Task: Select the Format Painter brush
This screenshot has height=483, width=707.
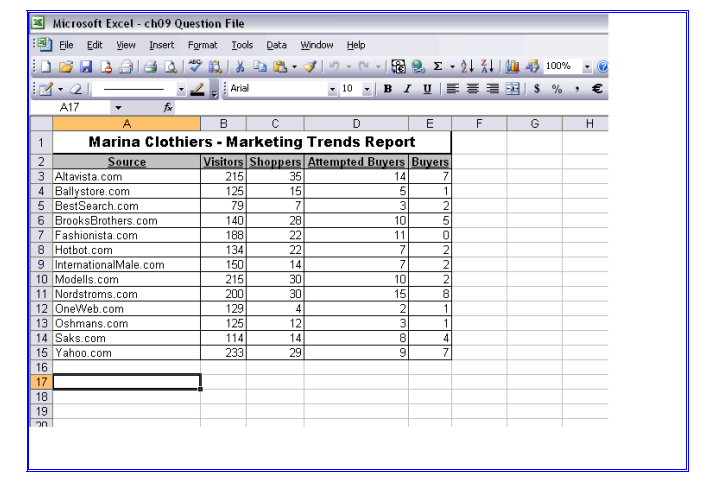Action: [309, 67]
